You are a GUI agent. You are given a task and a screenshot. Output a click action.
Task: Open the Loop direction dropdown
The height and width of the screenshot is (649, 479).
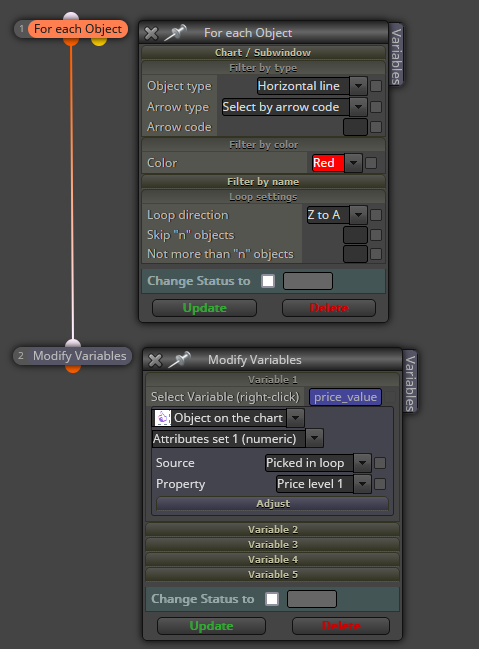click(x=358, y=215)
